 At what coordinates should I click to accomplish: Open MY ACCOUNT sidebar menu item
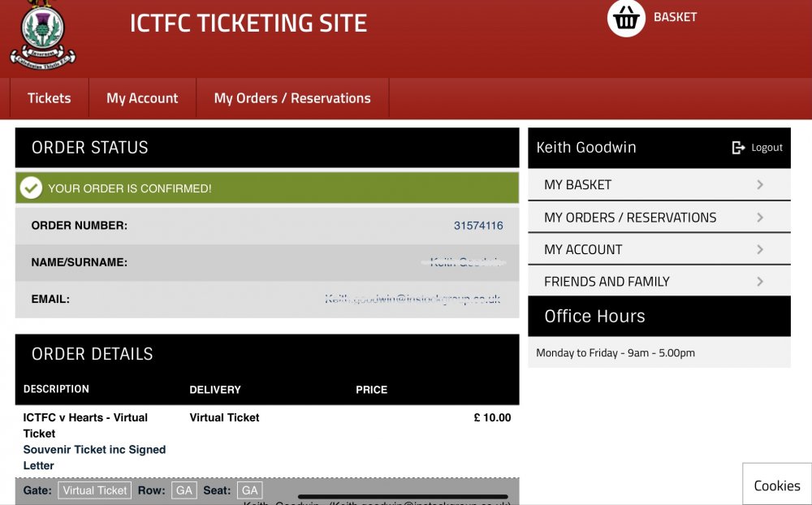coord(659,249)
